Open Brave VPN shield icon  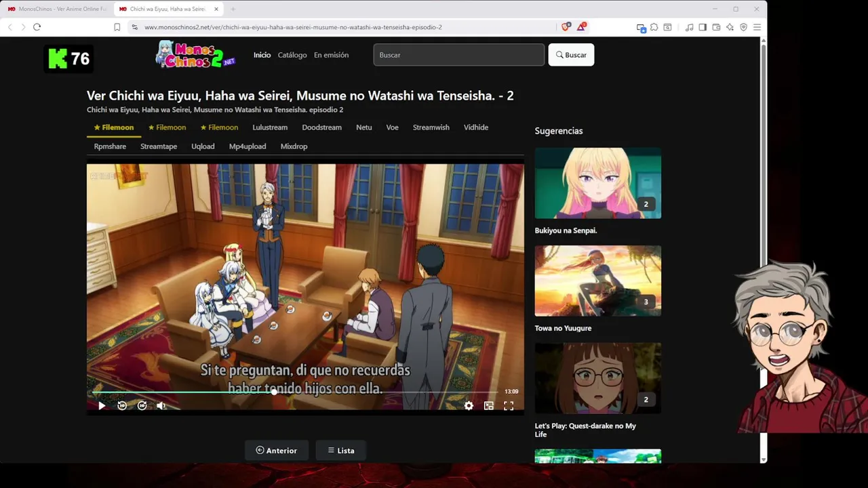tap(743, 27)
